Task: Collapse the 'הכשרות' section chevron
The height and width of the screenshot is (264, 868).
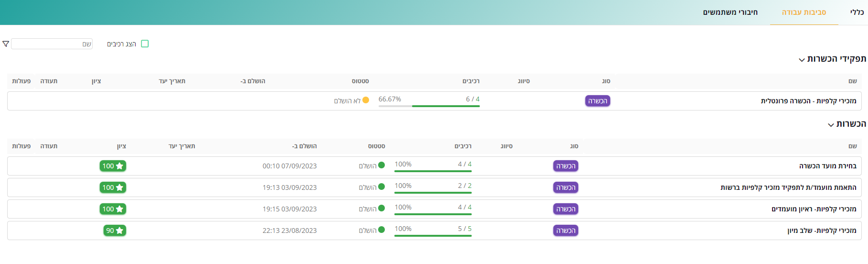Action: pos(831,125)
